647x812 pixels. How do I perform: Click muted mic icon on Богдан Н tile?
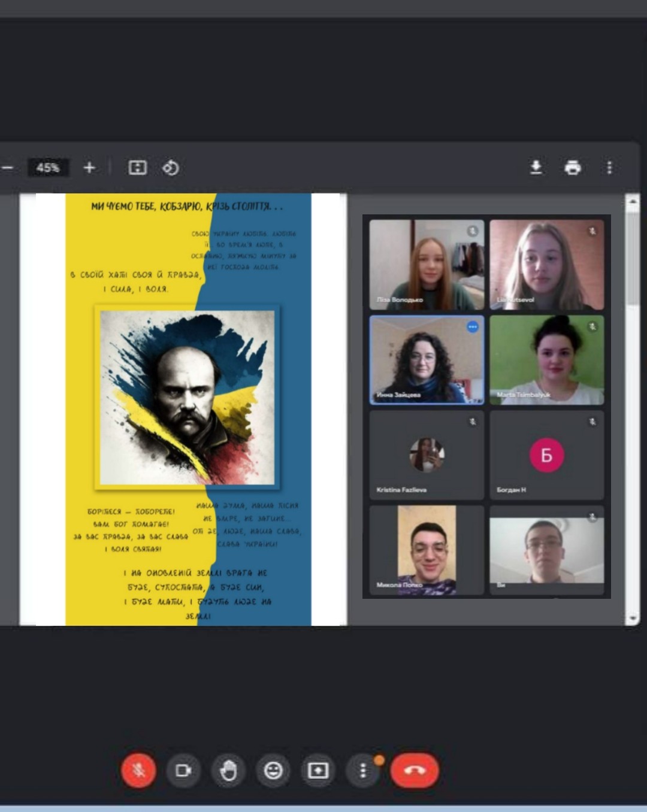point(592,422)
